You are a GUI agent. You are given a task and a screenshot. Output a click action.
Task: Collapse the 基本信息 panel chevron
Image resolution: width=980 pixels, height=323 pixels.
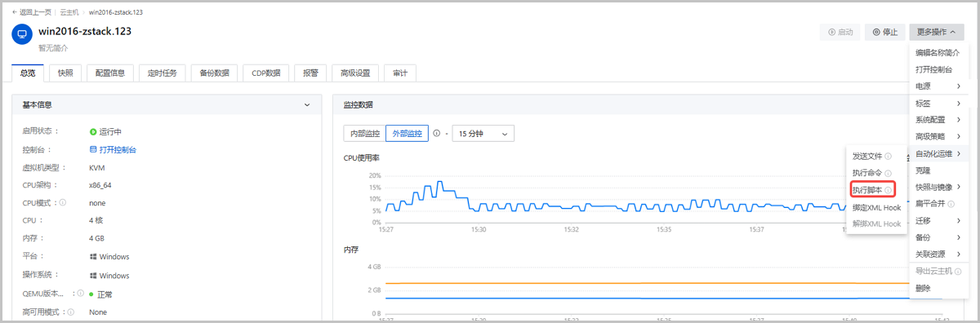pos(307,105)
